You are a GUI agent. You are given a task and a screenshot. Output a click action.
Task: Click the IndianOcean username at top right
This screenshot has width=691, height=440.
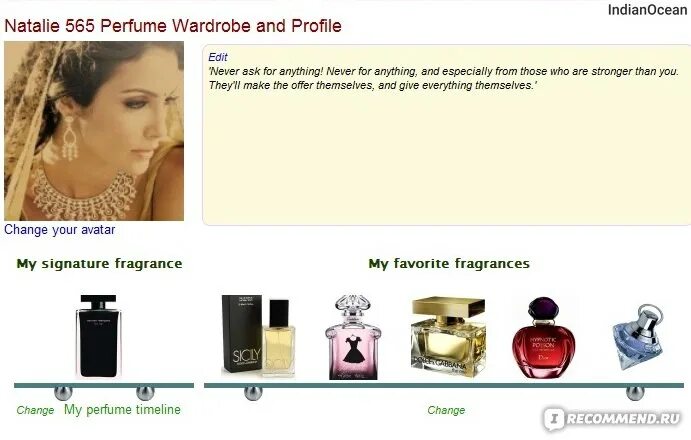point(647,10)
